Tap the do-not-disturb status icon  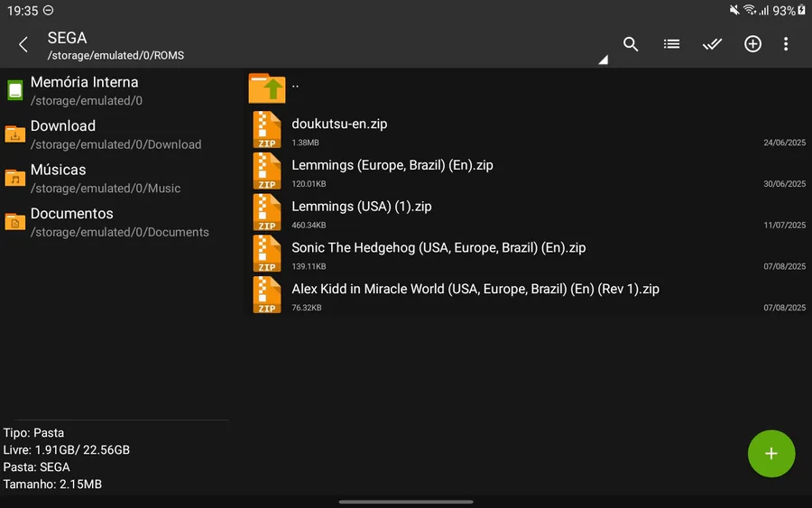(x=48, y=10)
